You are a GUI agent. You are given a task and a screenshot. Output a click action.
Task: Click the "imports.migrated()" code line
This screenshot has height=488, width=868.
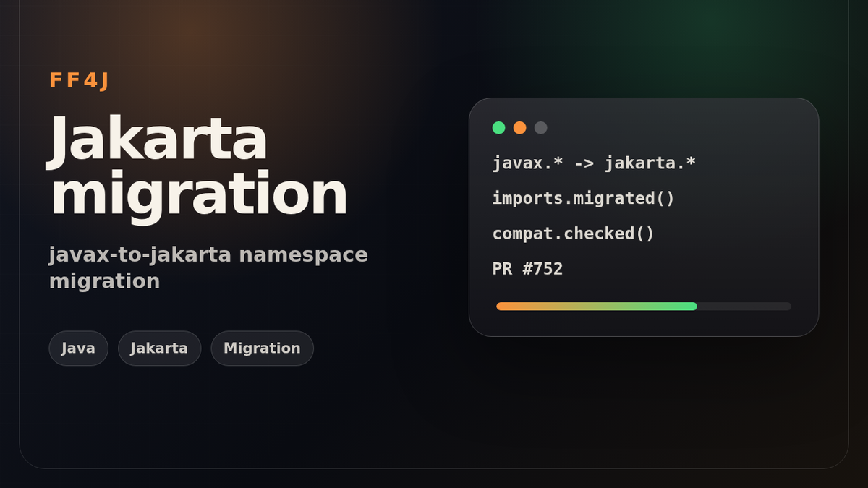pos(583,198)
